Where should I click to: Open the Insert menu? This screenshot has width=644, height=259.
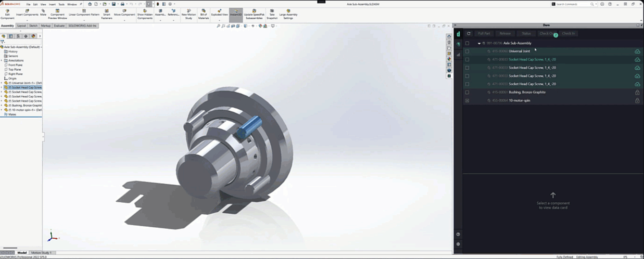[x=52, y=4]
